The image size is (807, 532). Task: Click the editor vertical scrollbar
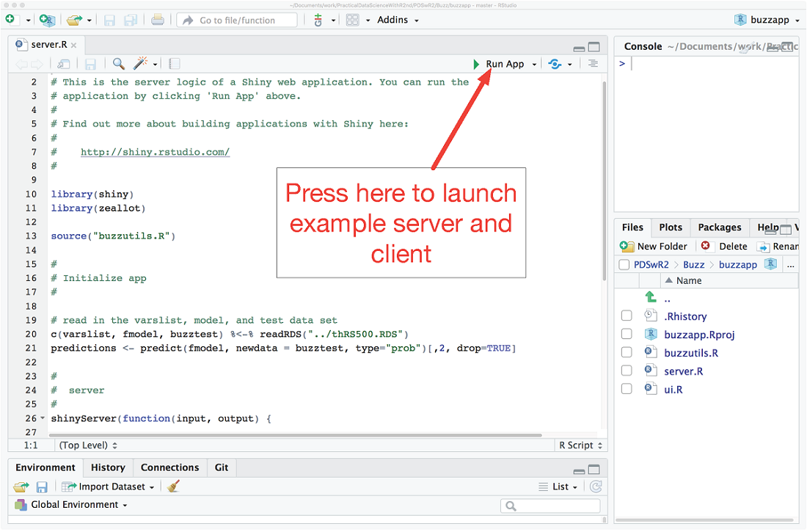coord(605,181)
